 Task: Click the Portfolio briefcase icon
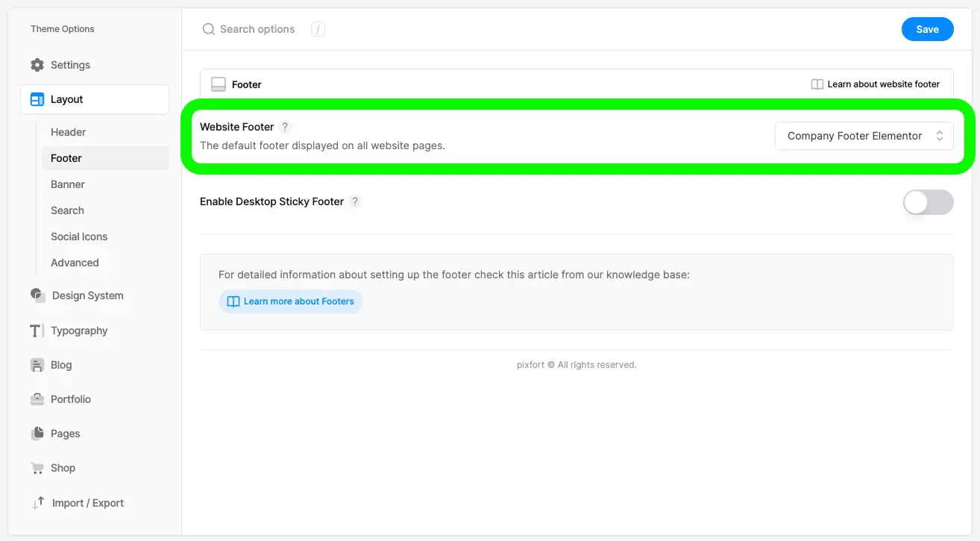click(x=37, y=399)
